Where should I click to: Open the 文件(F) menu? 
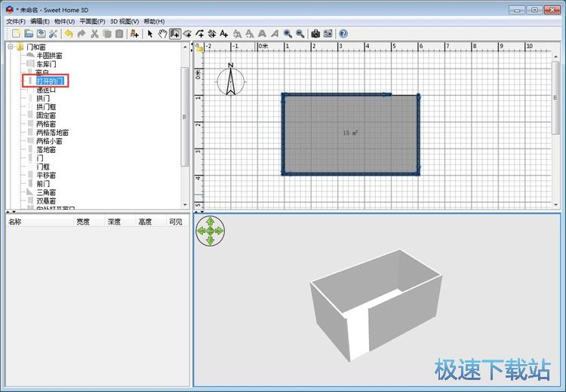click(x=16, y=21)
